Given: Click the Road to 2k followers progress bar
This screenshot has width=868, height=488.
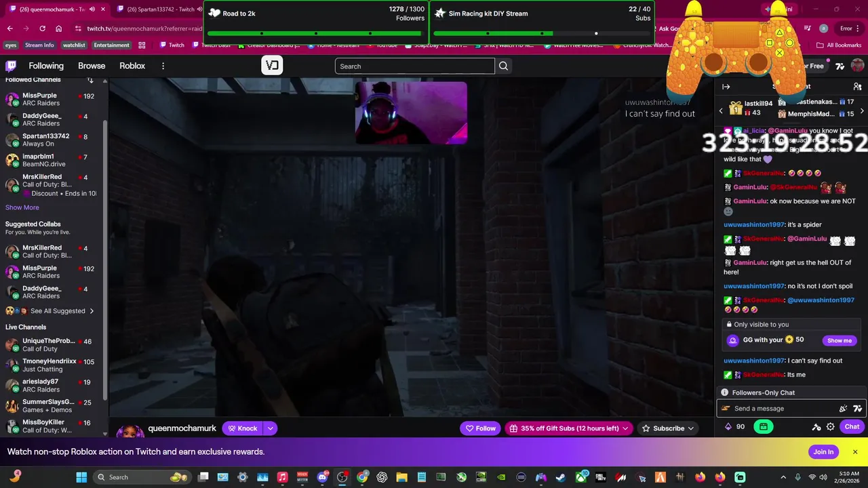Looking at the screenshot, I should coord(317,33).
